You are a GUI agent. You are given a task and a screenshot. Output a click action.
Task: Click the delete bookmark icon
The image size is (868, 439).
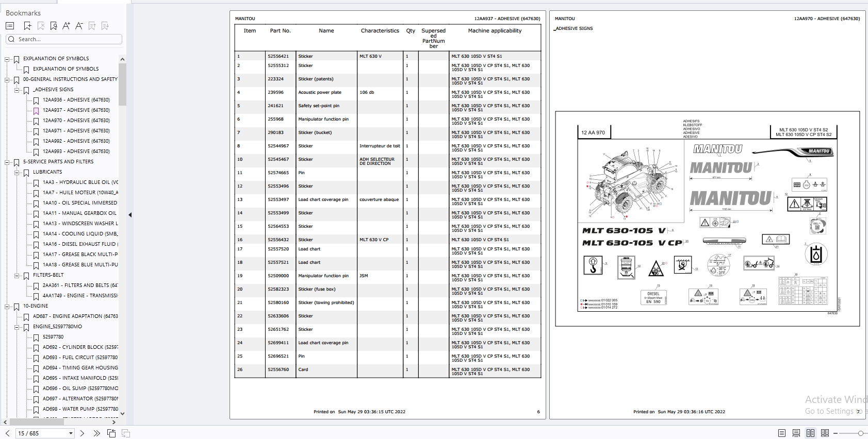[x=41, y=26]
